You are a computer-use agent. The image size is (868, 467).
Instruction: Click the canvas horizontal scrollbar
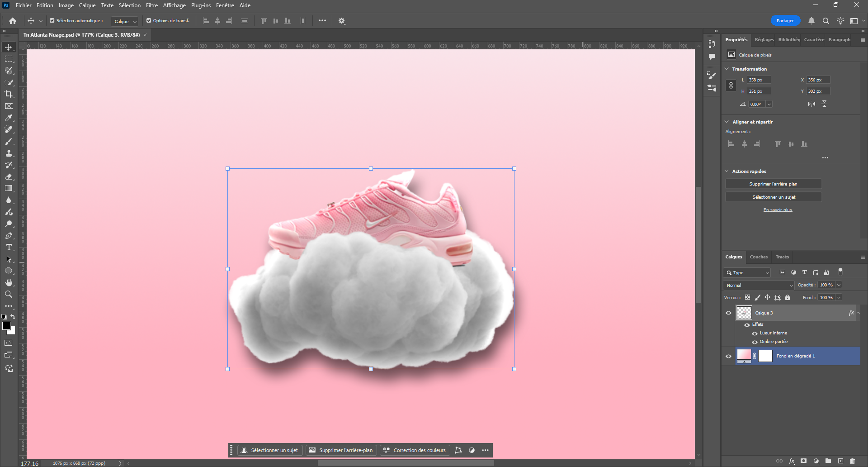pyautogui.click(x=406, y=463)
